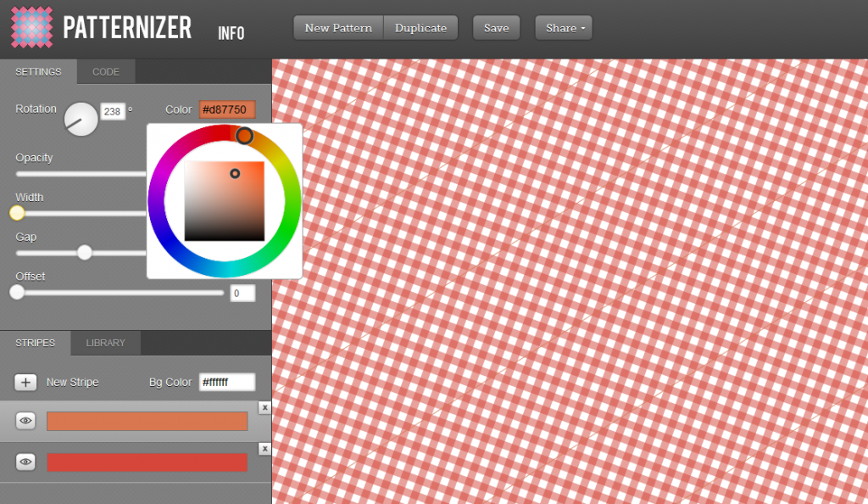The width and height of the screenshot is (868, 504).
Task: Open the Share dropdown
Action: pyautogui.click(x=563, y=27)
